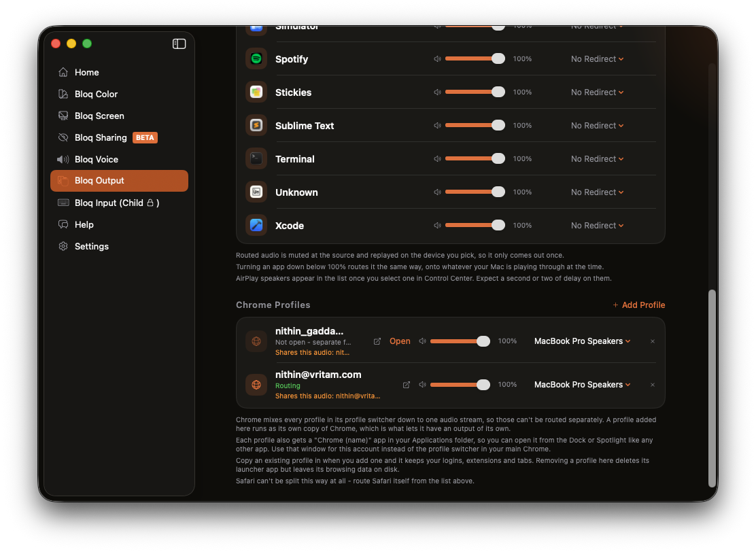756x552 pixels.
Task: Click Terminal volume slider
Action: click(x=475, y=158)
